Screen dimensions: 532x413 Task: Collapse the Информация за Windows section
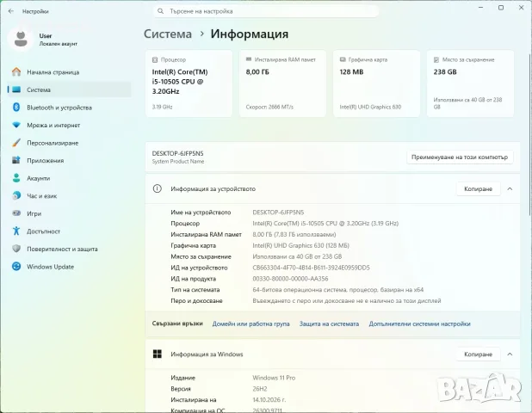[510, 354]
